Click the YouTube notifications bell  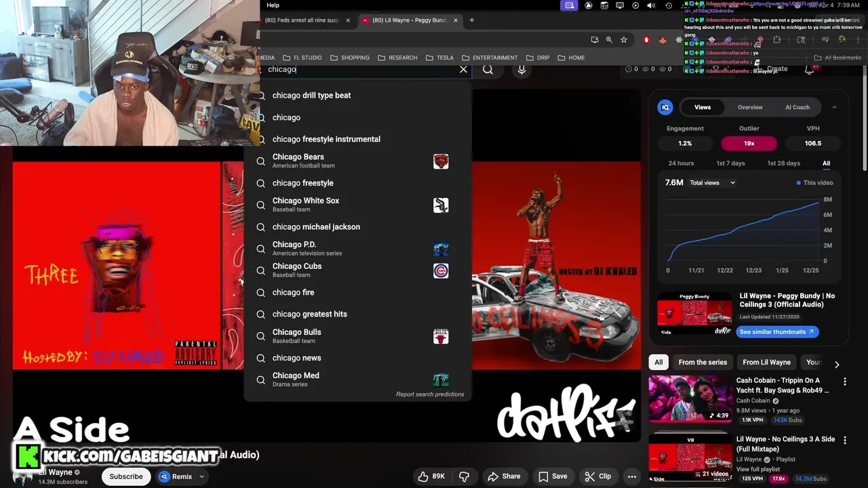coord(810,69)
